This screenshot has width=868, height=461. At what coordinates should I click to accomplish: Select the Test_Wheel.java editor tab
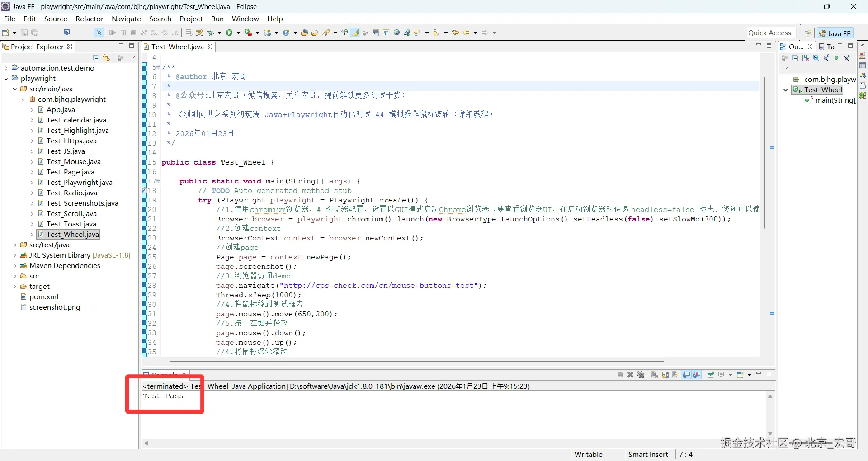177,47
